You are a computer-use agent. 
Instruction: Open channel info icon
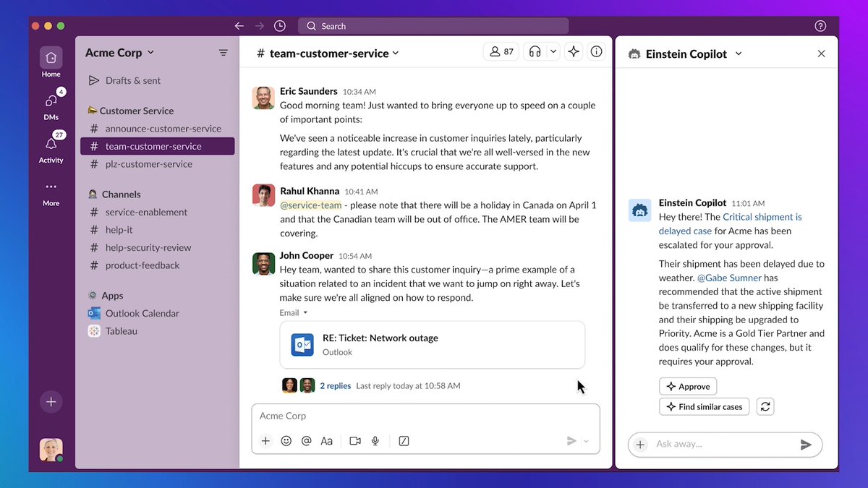coord(597,52)
